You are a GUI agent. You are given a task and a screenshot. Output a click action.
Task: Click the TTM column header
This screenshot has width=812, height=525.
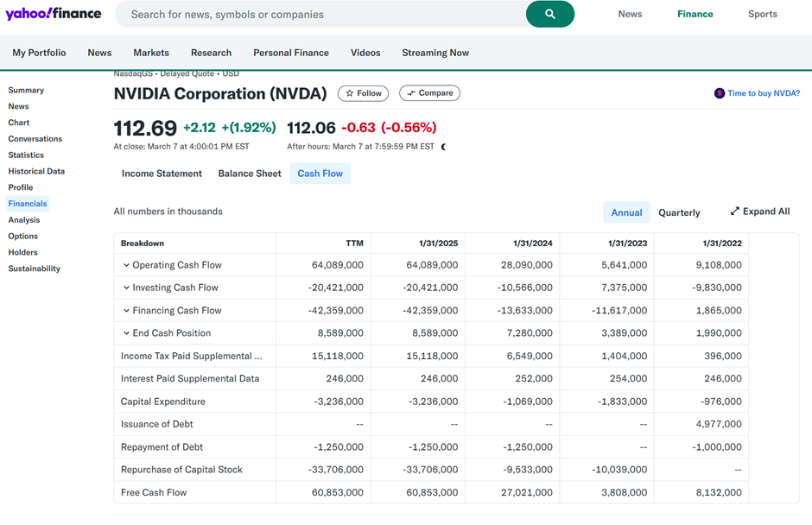[355, 244]
